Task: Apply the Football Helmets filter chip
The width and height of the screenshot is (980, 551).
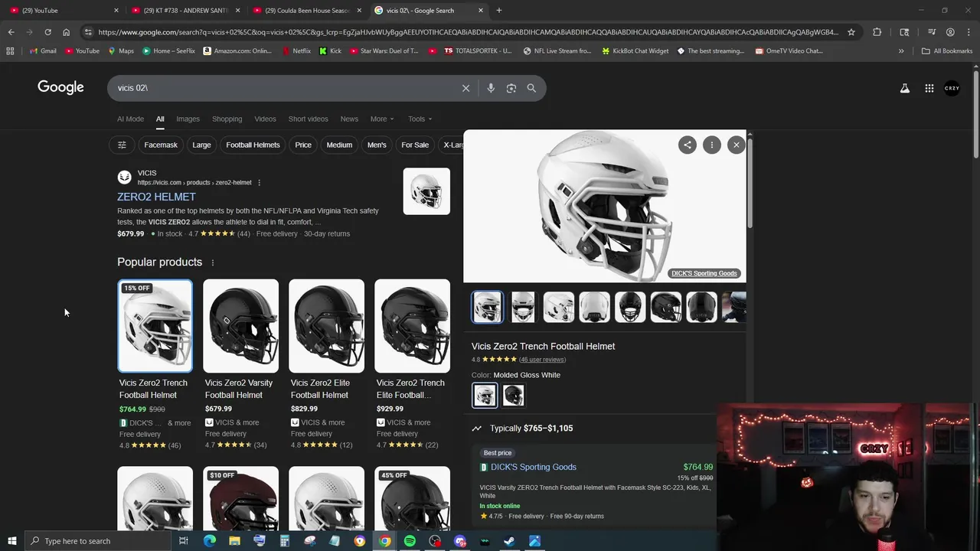Action: (x=253, y=145)
